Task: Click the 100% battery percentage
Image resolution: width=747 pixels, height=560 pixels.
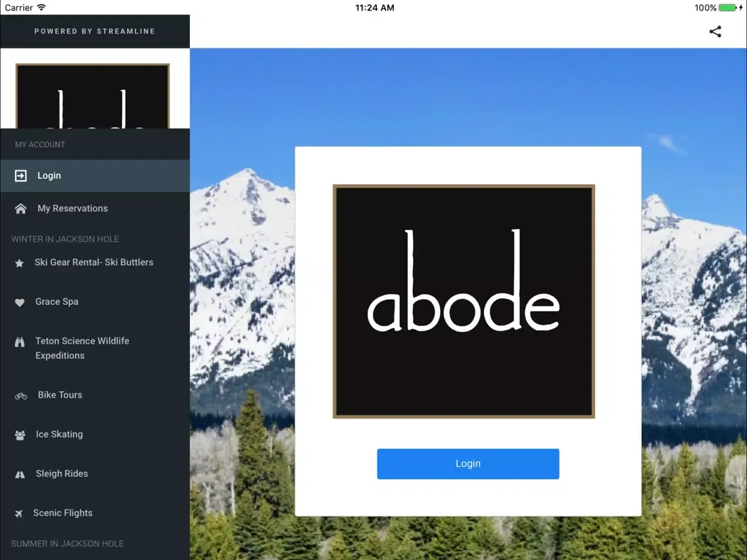Action: coord(705,8)
